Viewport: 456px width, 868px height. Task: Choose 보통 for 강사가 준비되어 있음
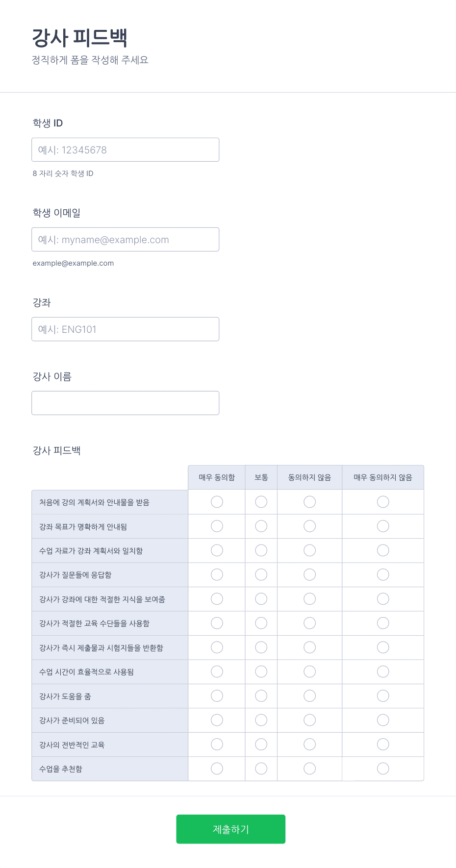coord(261,720)
